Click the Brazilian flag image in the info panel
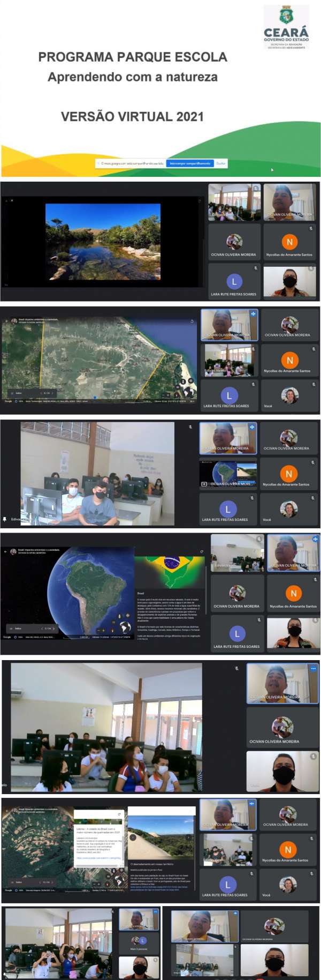The height and width of the screenshot is (980, 321). click(x=170, y=571)
